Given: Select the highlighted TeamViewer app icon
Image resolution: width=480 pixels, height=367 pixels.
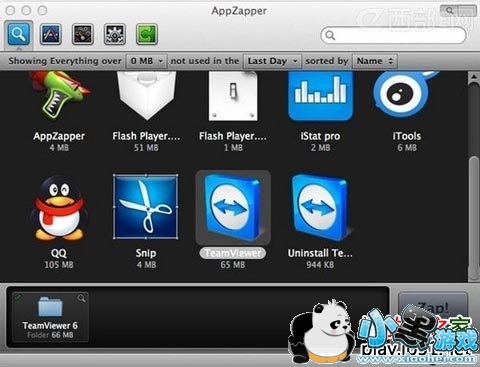Looking at the screenshot, I should [233, 207].
